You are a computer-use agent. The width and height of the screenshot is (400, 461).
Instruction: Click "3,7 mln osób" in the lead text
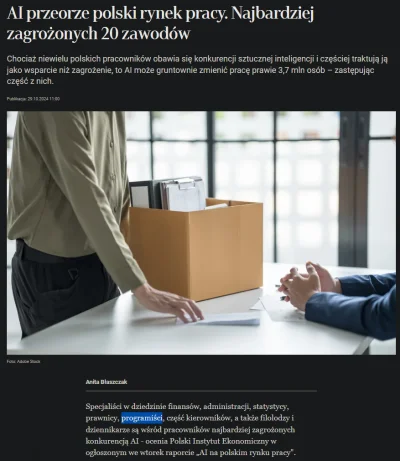point(301,70)
